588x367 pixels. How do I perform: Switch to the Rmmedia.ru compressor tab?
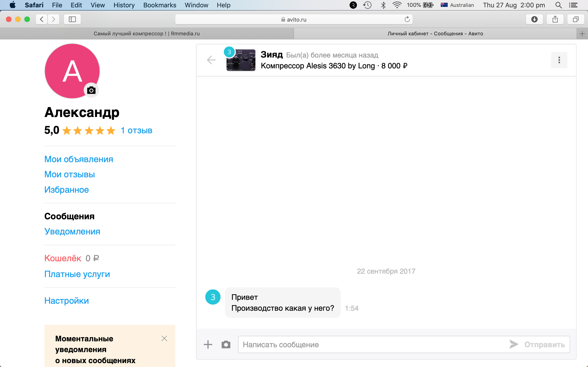(x=147, y=33)
